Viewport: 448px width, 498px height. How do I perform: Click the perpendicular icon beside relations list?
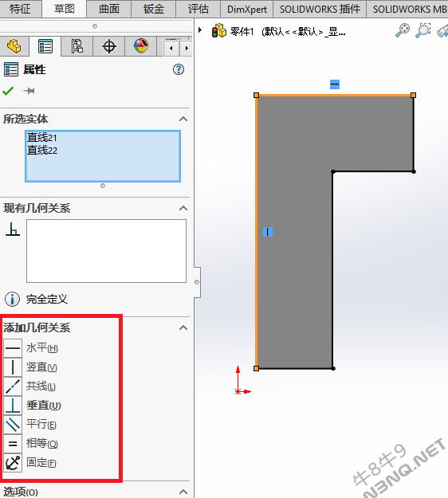tap(13, 229)
